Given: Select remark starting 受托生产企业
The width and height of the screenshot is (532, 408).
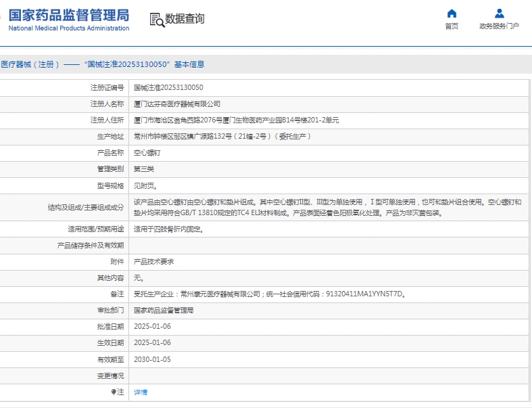Looking at the screenshot, I should click(270, 294).
